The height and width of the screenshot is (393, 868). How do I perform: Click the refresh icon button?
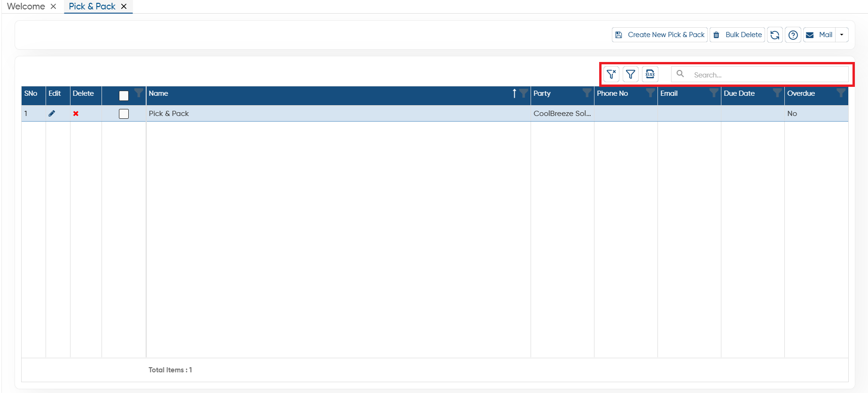(775, 35)
